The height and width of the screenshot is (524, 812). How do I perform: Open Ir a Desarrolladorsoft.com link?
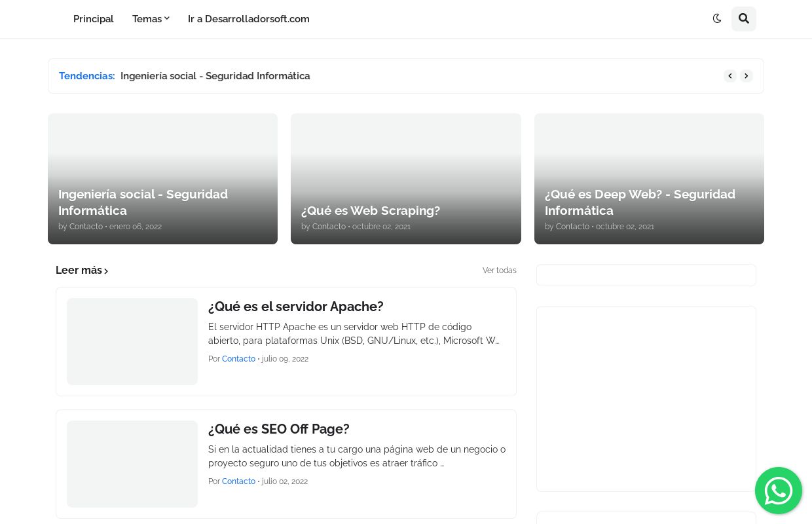(248, 19)
